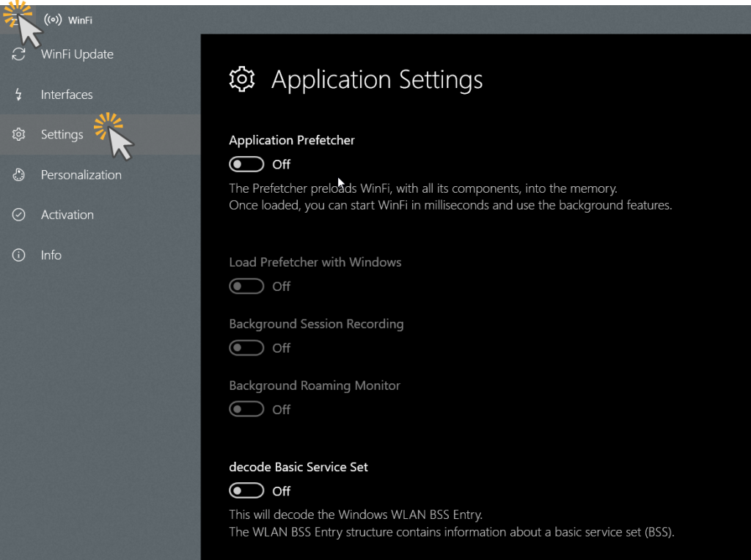
Task: Click the Interfaces lightning bolt icon
Action: coord(19,95)
